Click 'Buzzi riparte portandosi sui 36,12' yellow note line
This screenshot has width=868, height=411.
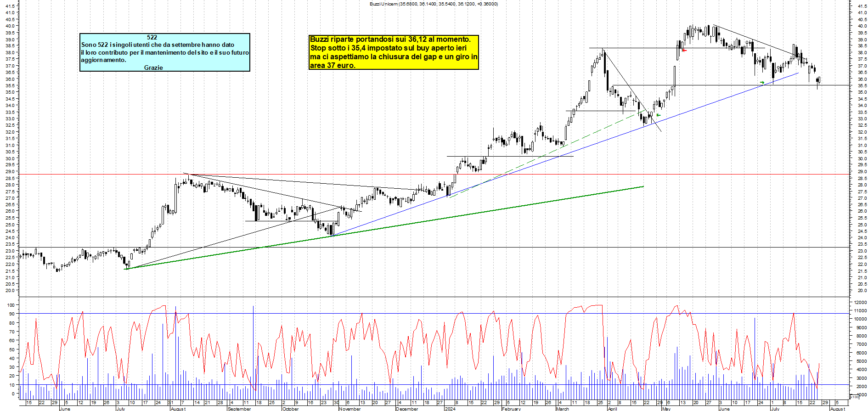click(x=390, y=39)
